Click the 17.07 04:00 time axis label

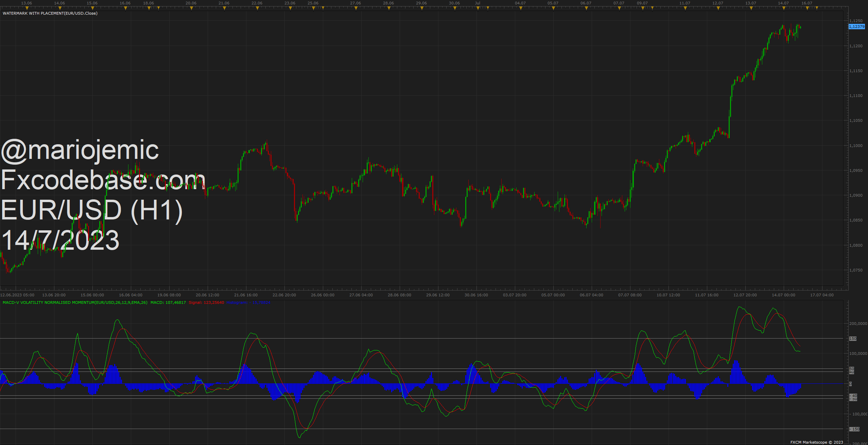pyautogui.click(x=822, y=295)
